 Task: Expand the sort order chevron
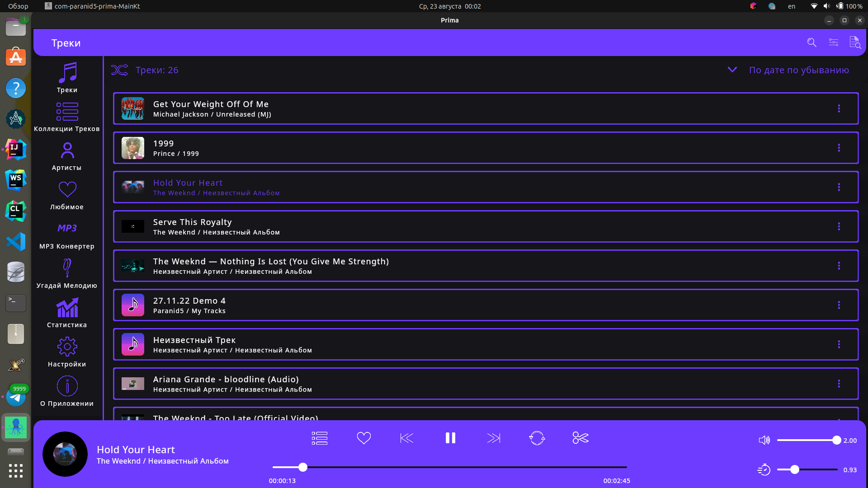tap(732, 70)
